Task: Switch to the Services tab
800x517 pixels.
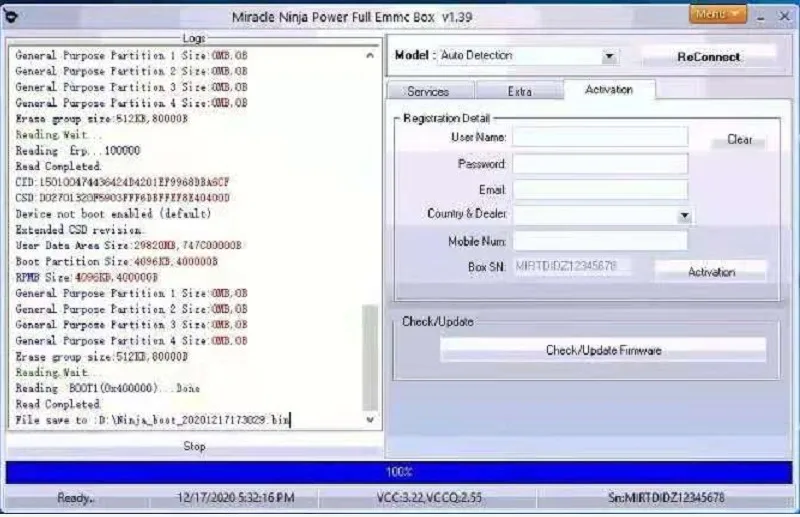Action: [428, 91]
